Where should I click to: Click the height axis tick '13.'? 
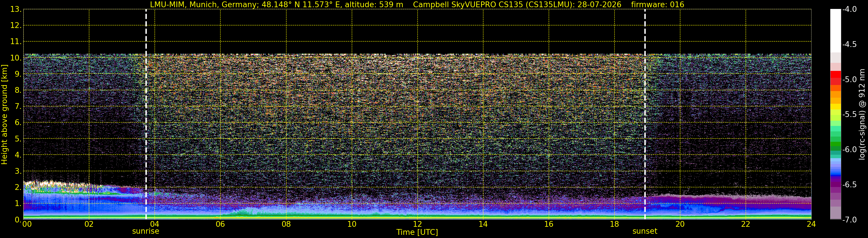[16, 9]
